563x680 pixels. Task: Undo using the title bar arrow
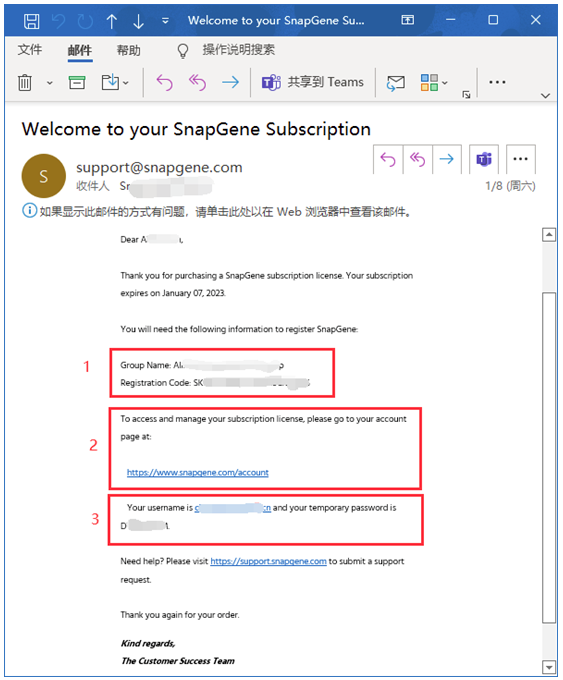(59, 20)
